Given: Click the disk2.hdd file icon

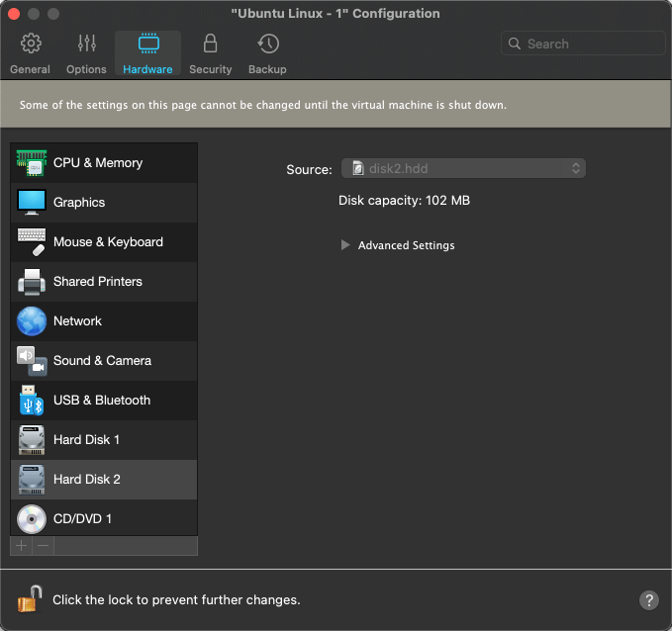Looking at the screenshot, I should click(x=358, y=168).
